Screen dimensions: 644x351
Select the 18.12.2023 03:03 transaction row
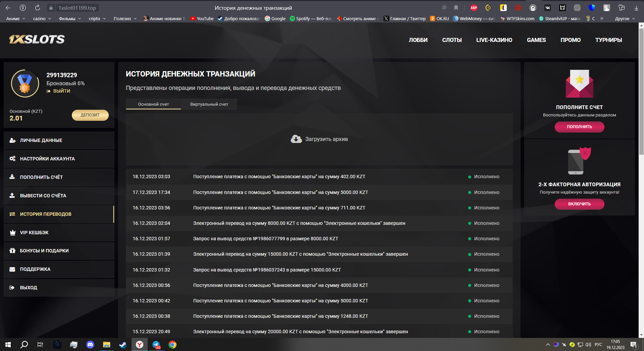pos(319,177)
